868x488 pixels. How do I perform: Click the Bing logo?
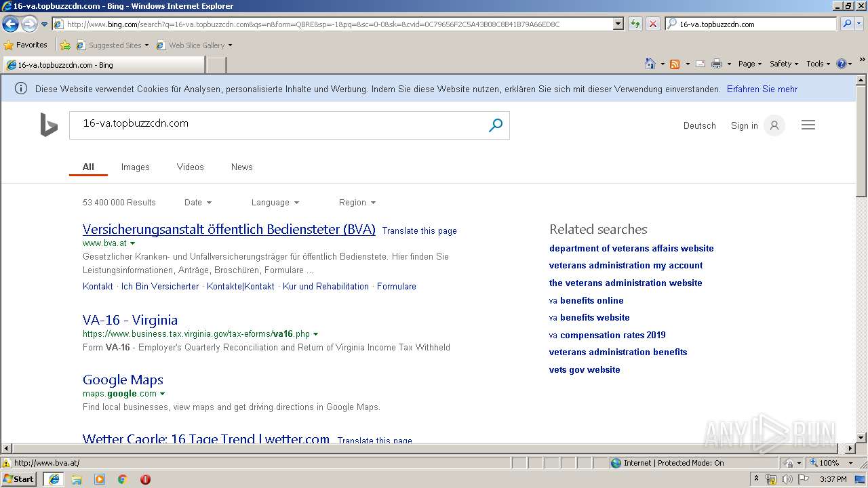(x=49, y=125)
